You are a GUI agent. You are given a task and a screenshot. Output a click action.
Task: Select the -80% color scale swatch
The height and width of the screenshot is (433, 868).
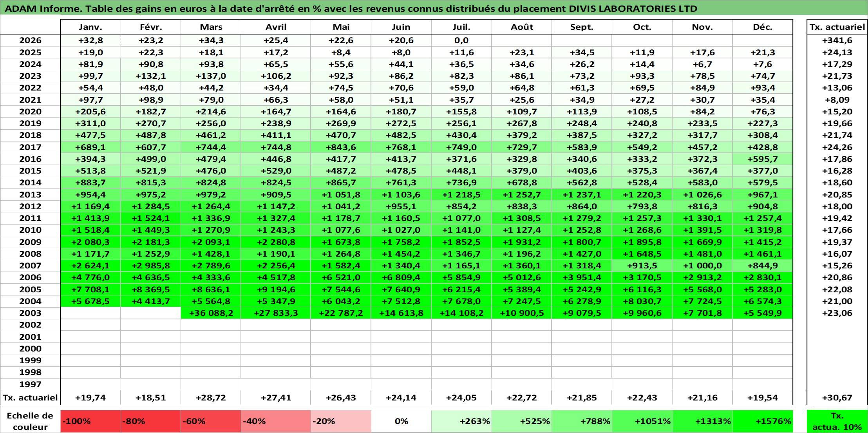[x=151, y=421]
